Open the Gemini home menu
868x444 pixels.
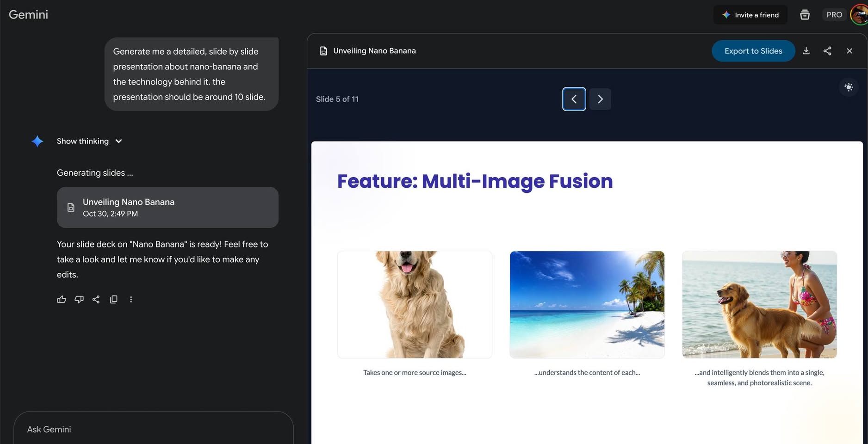[28, 14]
